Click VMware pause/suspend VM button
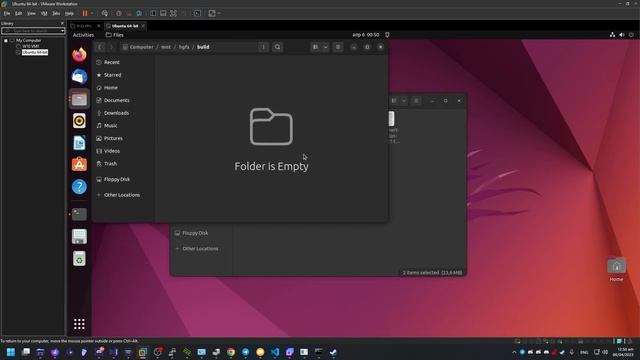 [85, 13]
